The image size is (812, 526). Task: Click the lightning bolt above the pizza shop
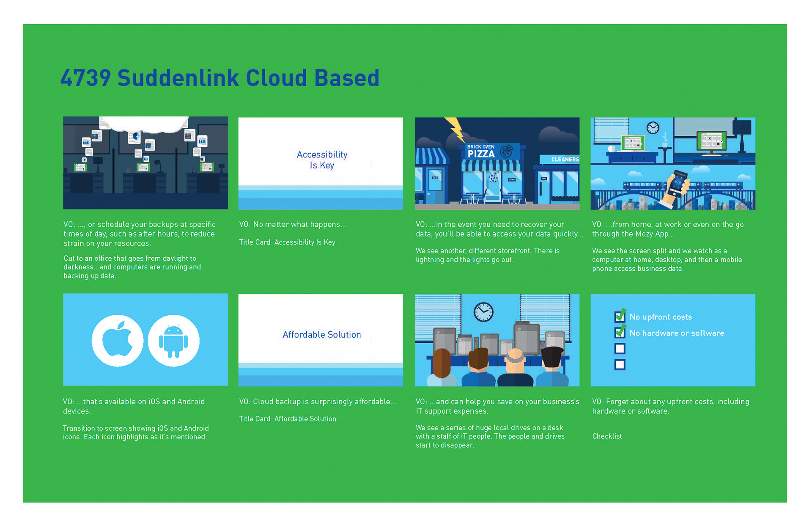(455, 129)
